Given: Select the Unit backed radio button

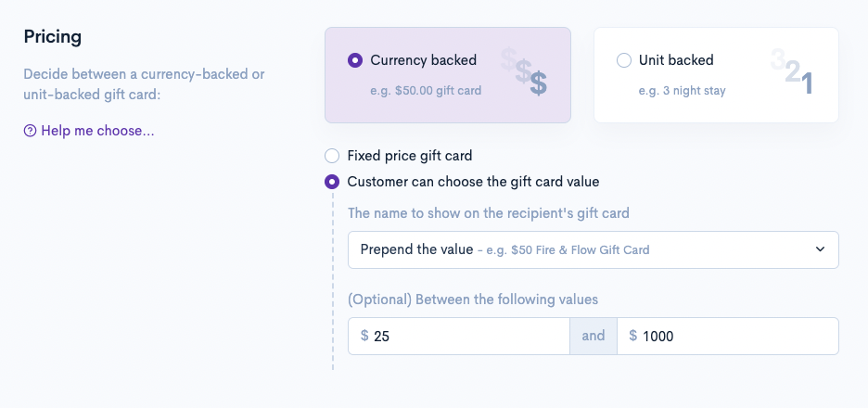Looking at the screenshot, I should point(624,60).
